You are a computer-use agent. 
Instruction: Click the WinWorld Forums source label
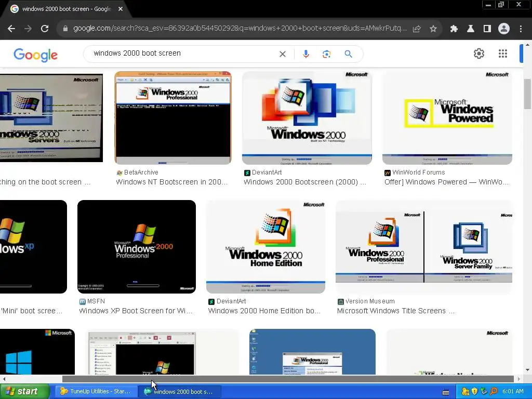coord(419,172)
